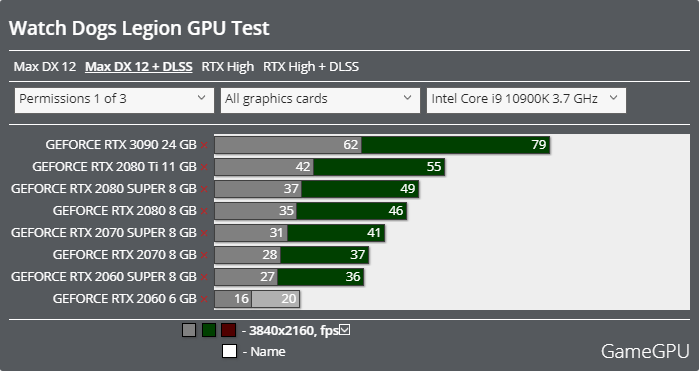The height and width of the screenshot is (371, 699).
Task: Switch to the Max DX 12 tab
Action: [x=45, y=67]
